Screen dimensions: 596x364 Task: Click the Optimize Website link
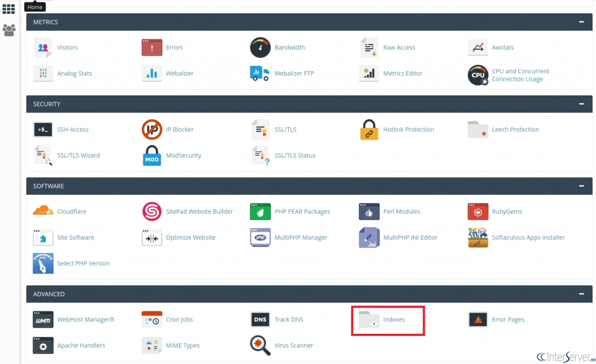tap(190, 238)
